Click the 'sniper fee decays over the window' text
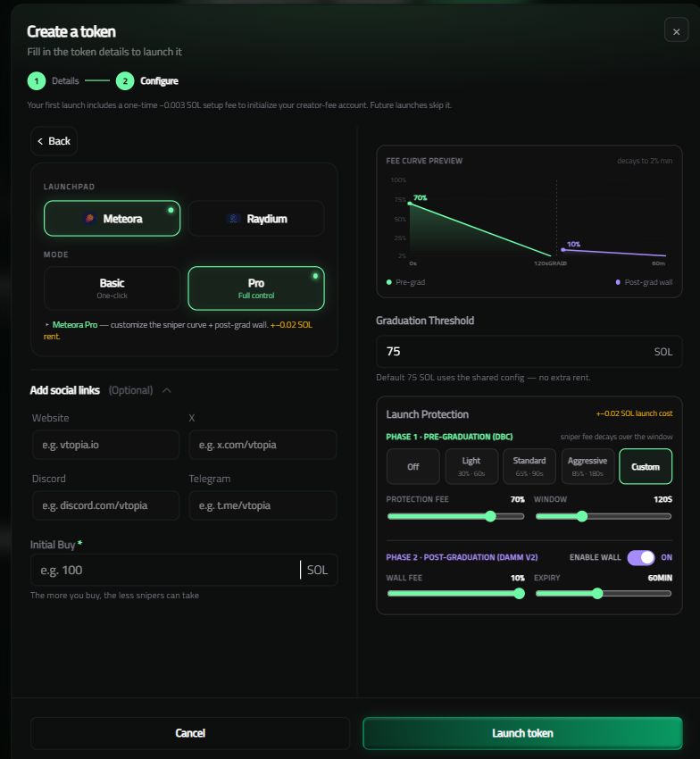 (616, 437)
